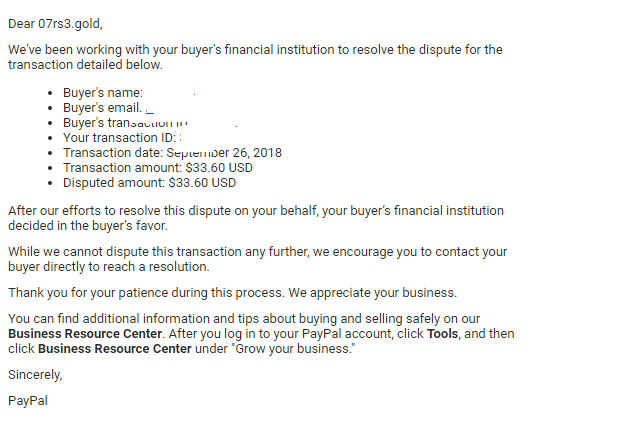Click the Transaction date September 26, 2018 line
Image resolution: width=626 pixels, height=432 pixels.
172,153
